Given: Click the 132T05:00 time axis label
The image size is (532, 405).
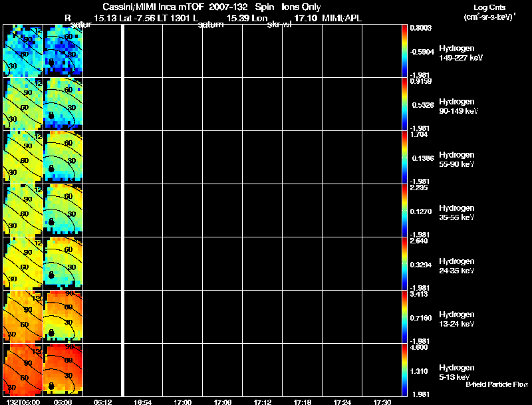Looking at the screenshot, I should click(23, 402).
